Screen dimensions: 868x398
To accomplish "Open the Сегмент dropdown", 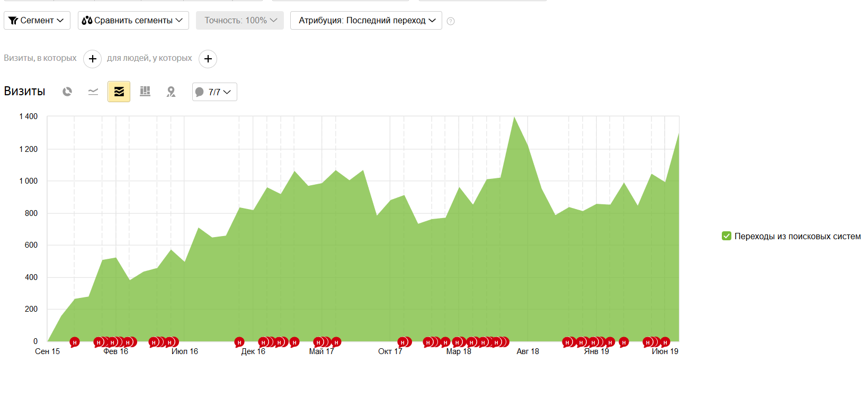I will (x=37, y=20).
